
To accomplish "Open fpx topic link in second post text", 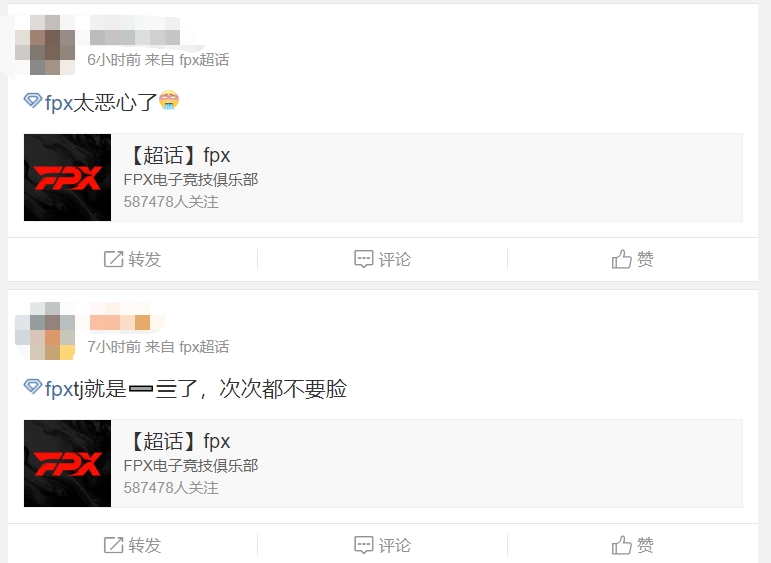I will (x=59, y=389).
